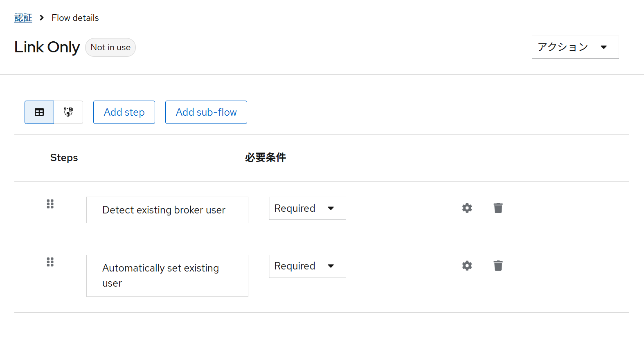Image resolution: width=644 pixels, height=341 pixels.
Task: Open Required dropdown for Detect existing broker user
Action: tap(308, 209)
